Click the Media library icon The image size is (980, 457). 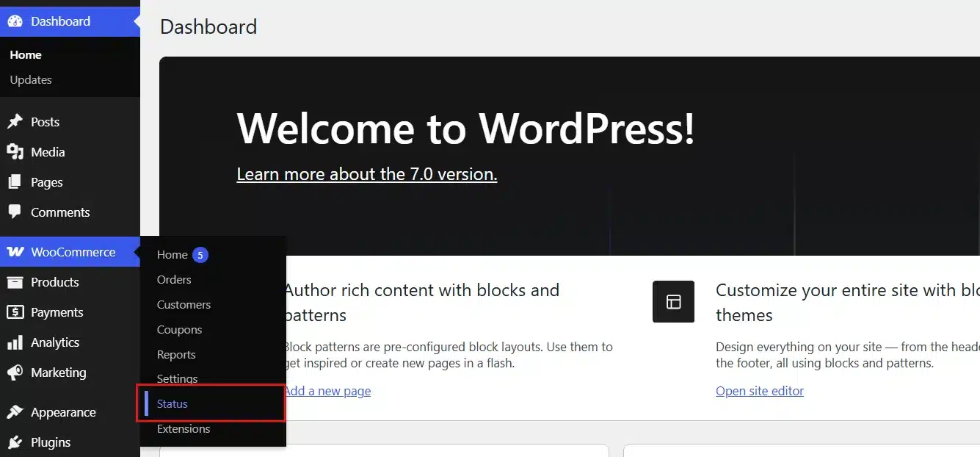click(15, 152)
